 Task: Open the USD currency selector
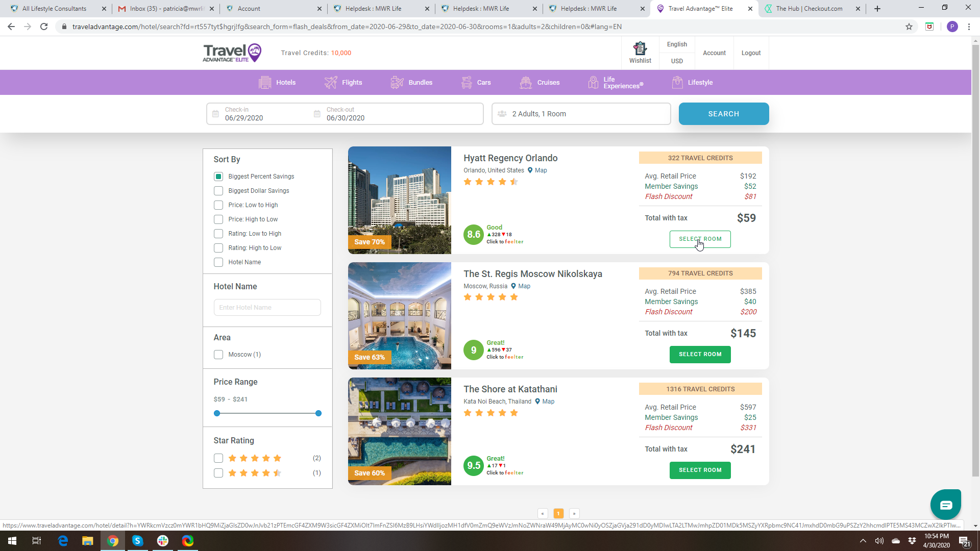click(677, 61)
